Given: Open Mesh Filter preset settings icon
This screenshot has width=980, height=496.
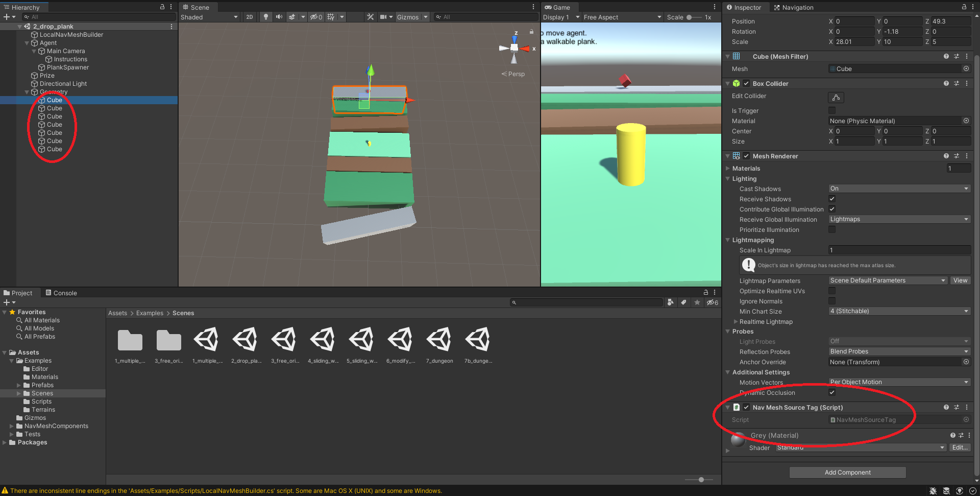Looking at the screenshot, I should 957,56.
